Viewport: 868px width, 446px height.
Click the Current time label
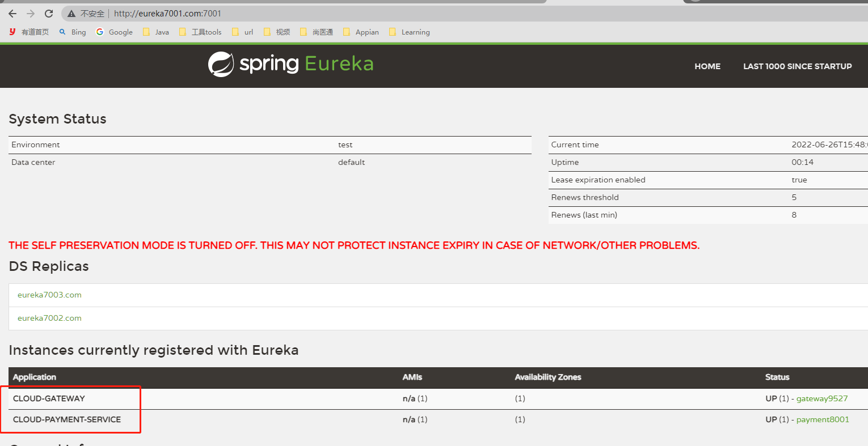(575, 145)
